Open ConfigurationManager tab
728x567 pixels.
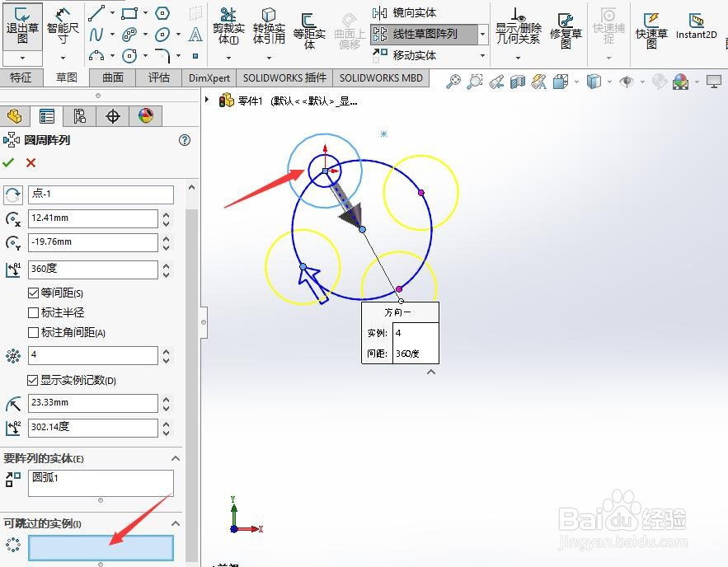(79, 116)
